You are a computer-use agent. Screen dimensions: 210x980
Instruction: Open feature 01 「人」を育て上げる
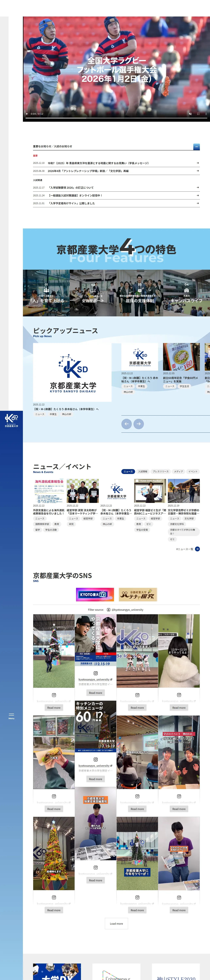tap(46, 293)
